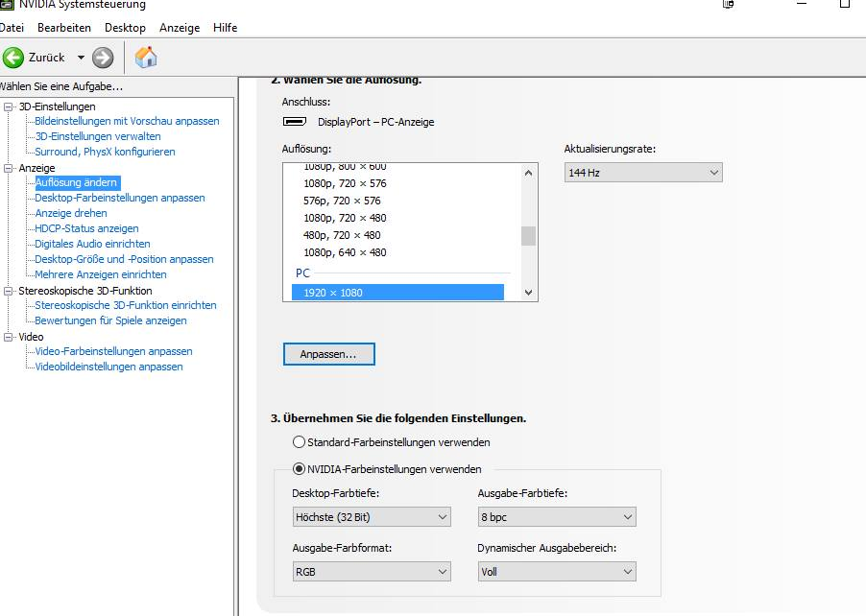Open the Hilfe menu
This screenshot has width=866, height=616.
[226, 28]
